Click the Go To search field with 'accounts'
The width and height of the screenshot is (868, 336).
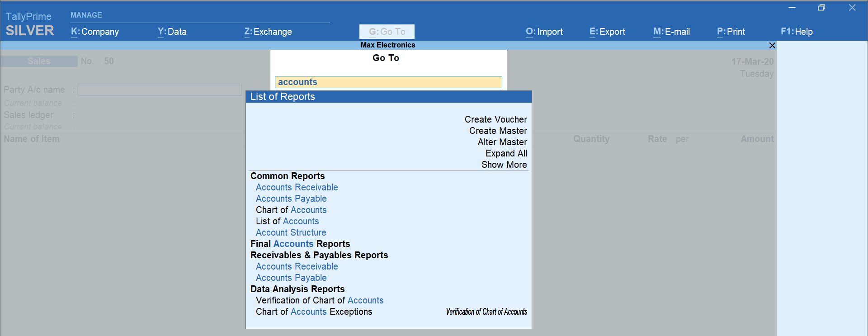click(x=388, y=82)
